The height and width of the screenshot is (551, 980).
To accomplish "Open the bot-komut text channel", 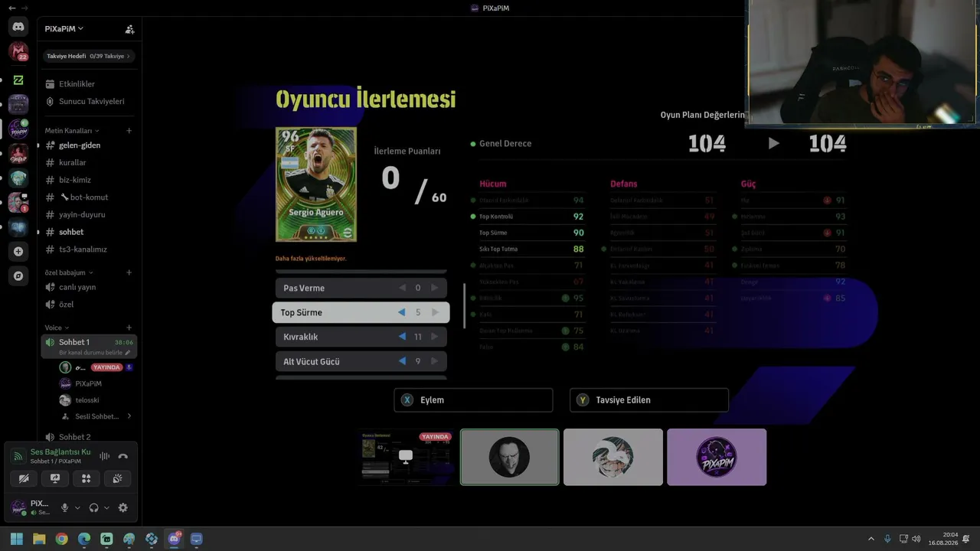I will [x=88, y=197].
